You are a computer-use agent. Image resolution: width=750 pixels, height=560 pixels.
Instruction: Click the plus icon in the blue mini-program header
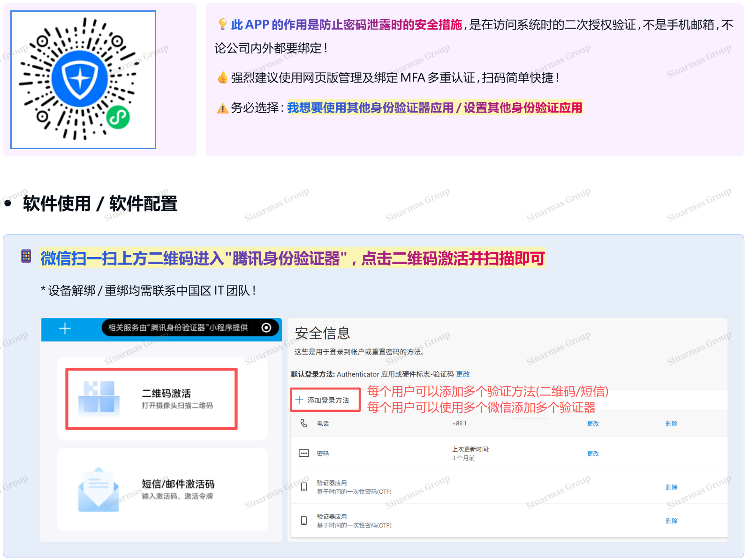click(65, 329)
